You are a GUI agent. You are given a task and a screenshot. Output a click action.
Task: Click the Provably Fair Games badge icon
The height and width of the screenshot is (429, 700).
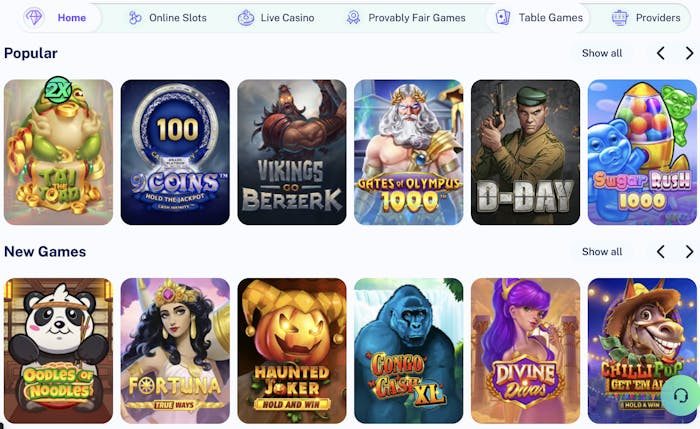point(353,18)
